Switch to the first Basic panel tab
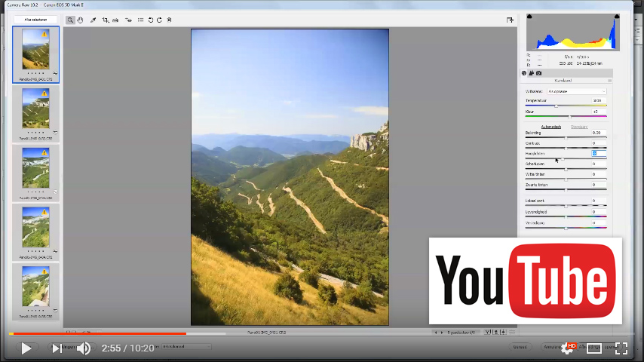 524,72
